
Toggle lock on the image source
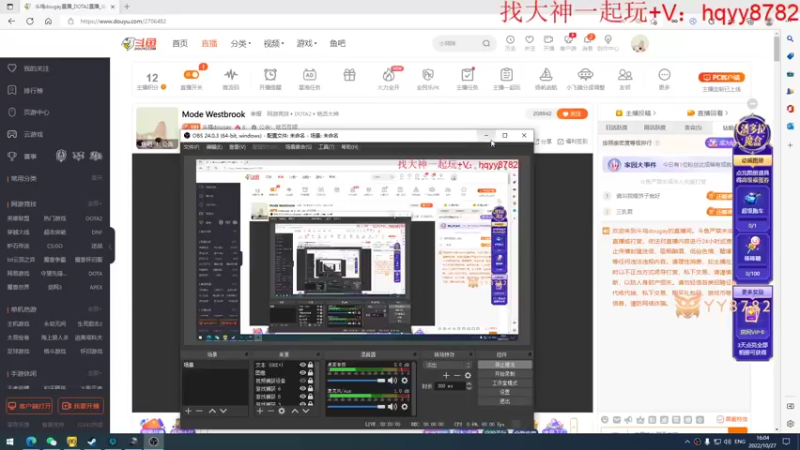[x=310, y=373]
